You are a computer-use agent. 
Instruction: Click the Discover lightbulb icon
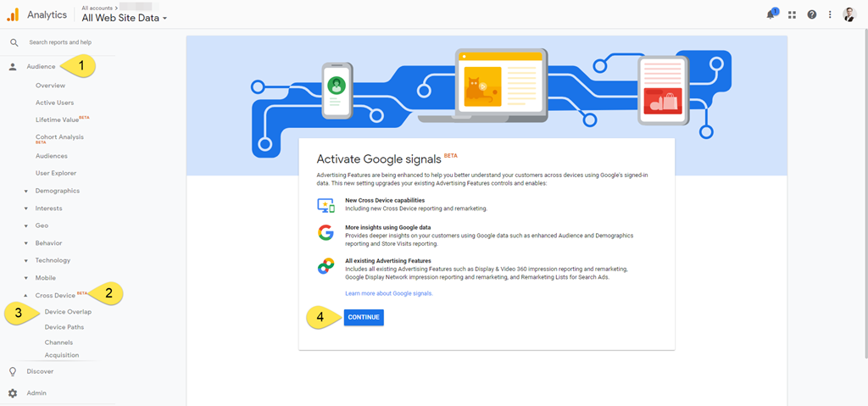pyautogui.click(x=13, y=371)
